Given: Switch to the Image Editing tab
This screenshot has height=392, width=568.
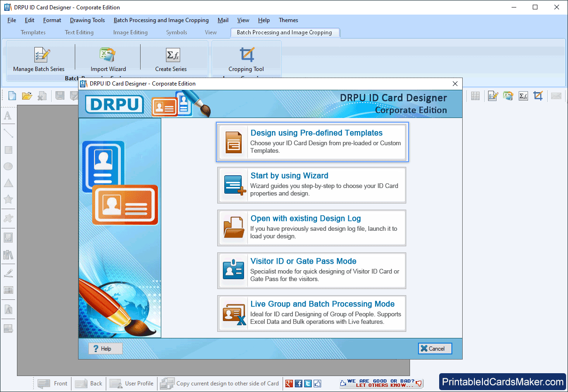Looking at the screenshot, I should pos(131,32).
